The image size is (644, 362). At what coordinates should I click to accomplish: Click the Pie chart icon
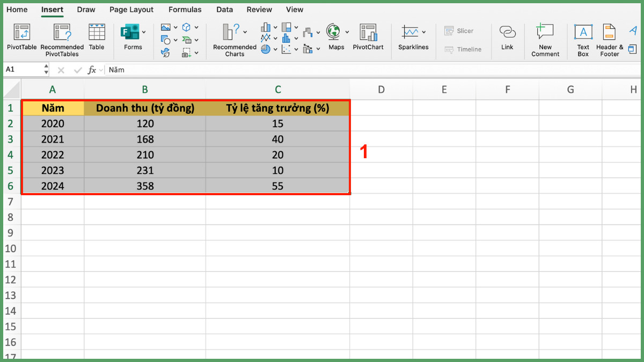click(266, 49)
